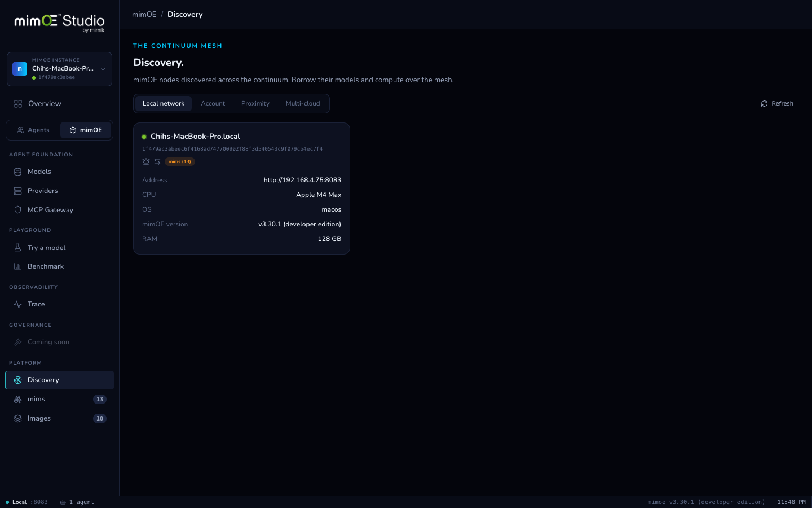The image size is (812, 508).
Task: Click the Coming soon governance item
Action: pyautogui.click(x=59, y=342)
